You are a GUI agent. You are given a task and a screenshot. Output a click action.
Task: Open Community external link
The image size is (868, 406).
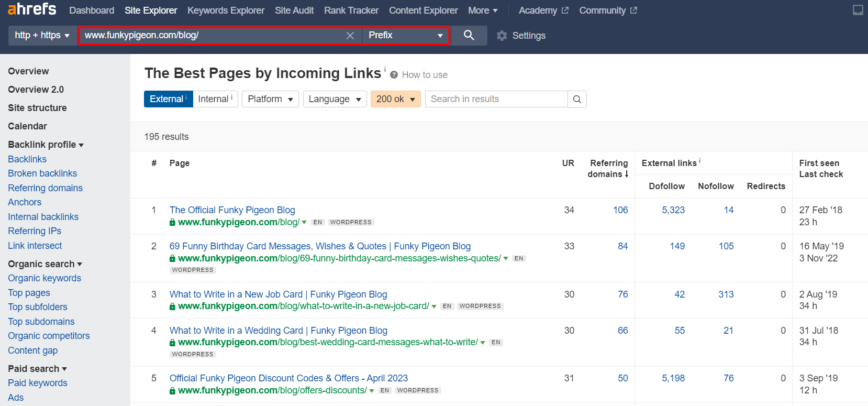(608, 10)
